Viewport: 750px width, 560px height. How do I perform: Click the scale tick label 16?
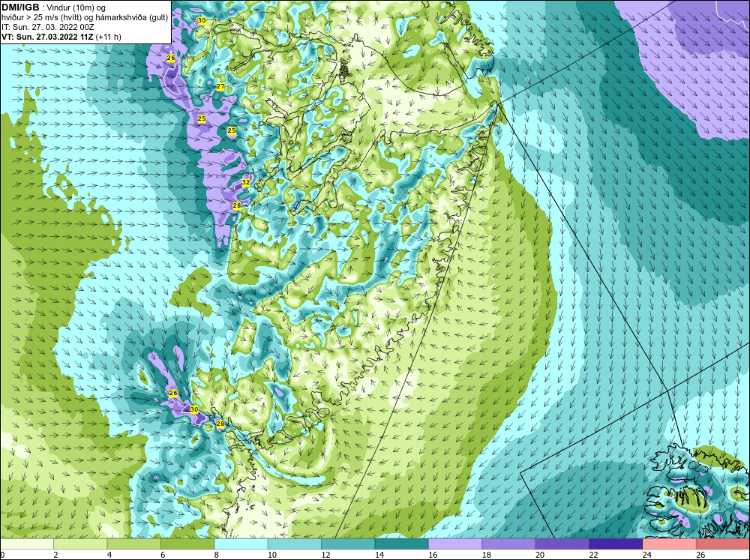pos(433,555)
